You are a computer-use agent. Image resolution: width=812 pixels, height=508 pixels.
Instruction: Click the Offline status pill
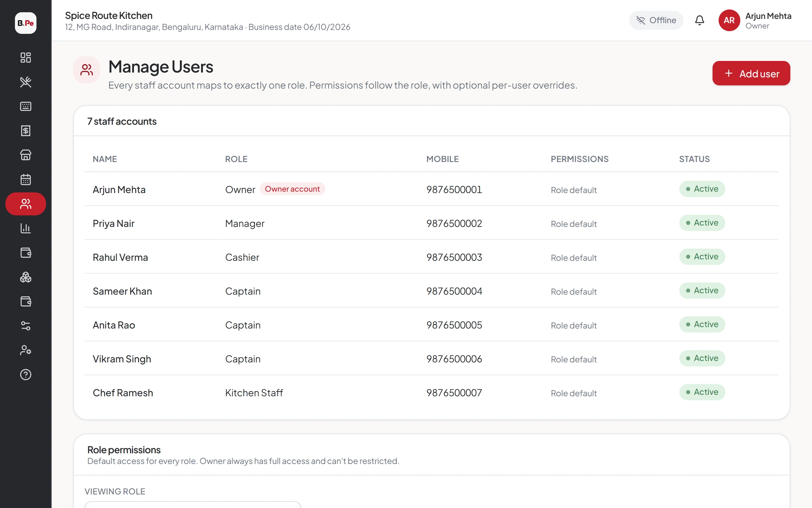coord(656,20)
